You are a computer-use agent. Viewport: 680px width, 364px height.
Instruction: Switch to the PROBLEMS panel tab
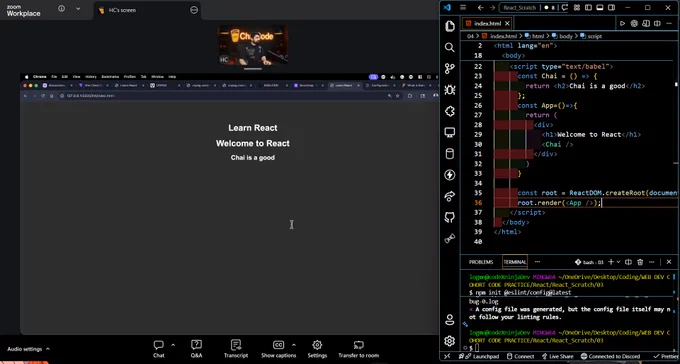[481, 262]
